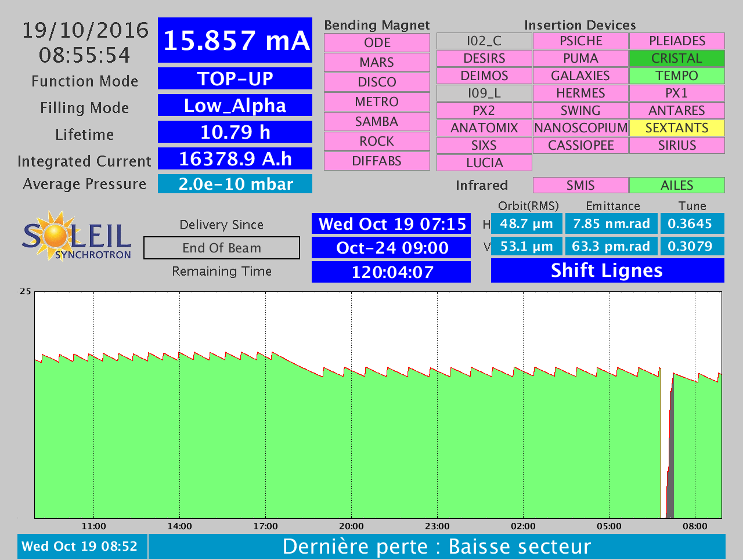The height and width of the screenshot is (560, 743).
Task: Select the ROCK beamline indicator
Action: point(377,141)
